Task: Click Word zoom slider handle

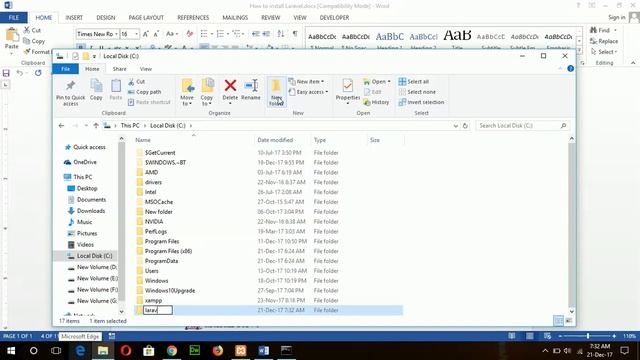Action: coord(588,336)
